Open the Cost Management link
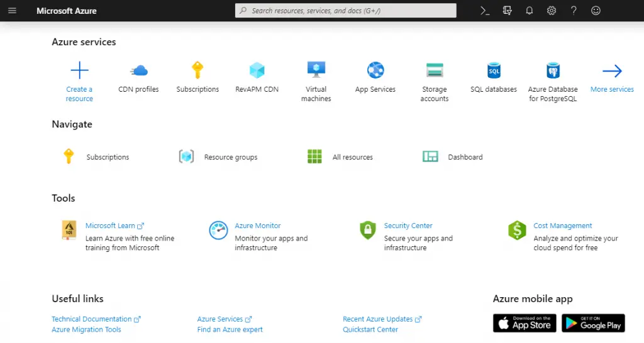Viewport: 644px width, 343px height. pos(563,226)
